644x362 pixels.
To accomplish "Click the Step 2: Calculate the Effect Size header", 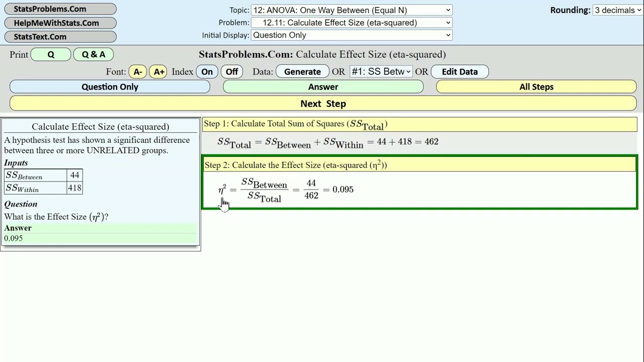I will click(420, 165).
